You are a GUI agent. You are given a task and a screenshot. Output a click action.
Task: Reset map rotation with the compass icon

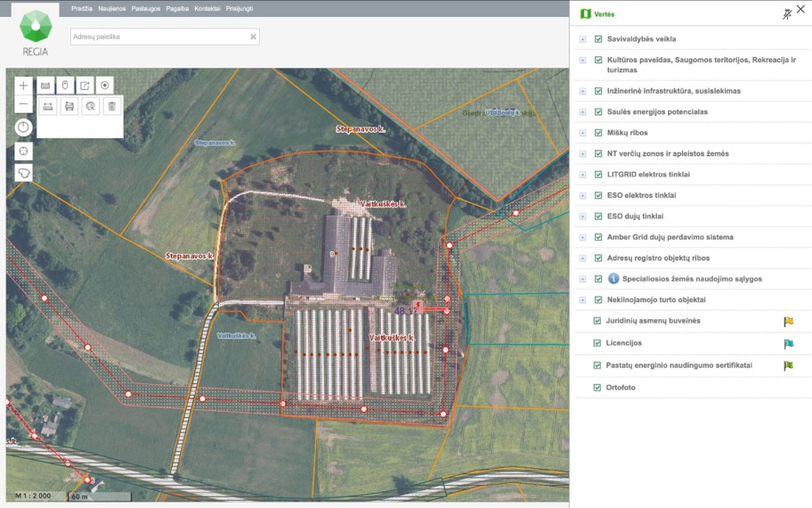[x=23, y=127]
